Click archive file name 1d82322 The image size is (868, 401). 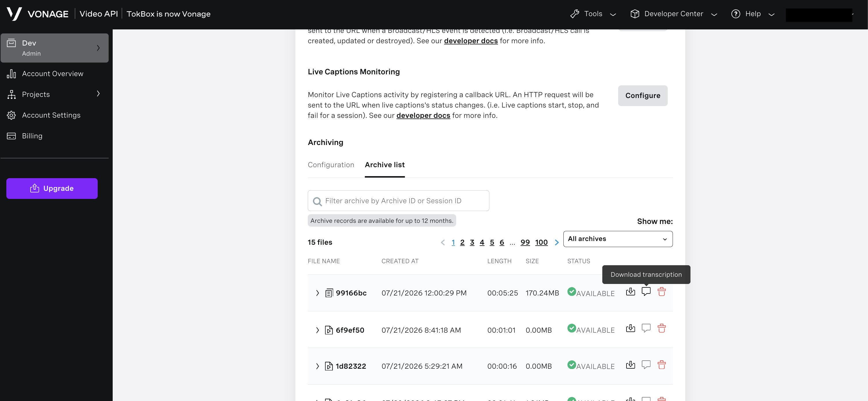click(x=351, y=366)
